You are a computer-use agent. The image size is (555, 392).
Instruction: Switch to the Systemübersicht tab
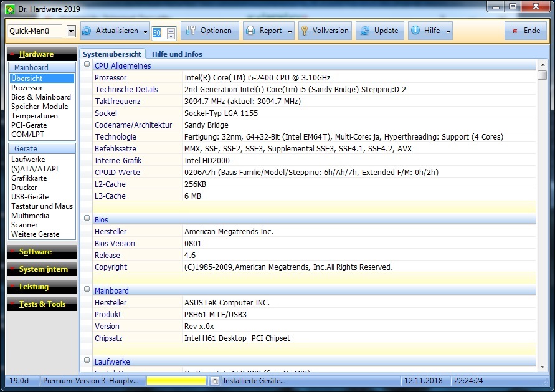point(112,54)
